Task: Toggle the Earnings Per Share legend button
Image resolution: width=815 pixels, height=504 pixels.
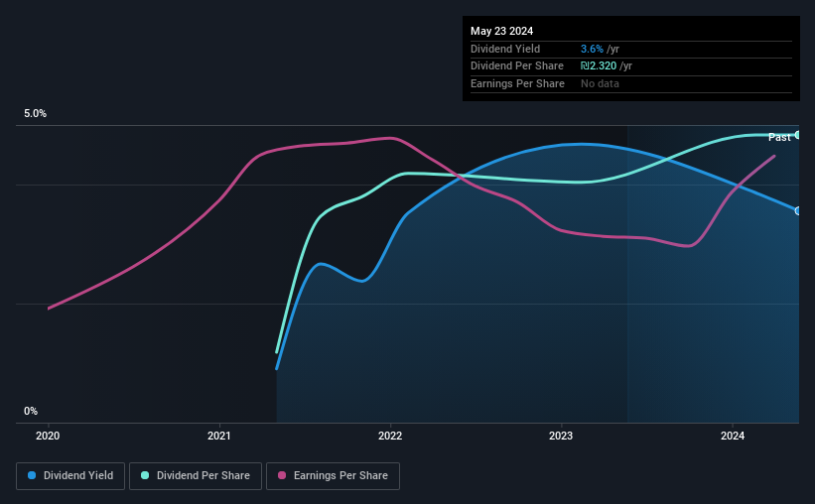Action: [333, 476]
